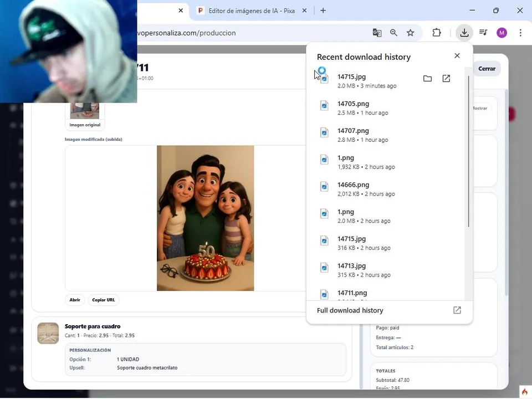Click file icon of 14707.png download

coord(324,132)
